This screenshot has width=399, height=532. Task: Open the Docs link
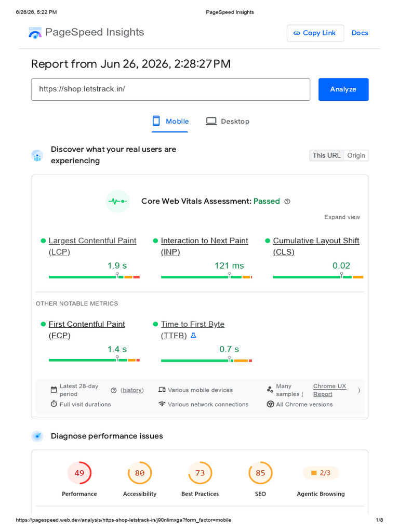tap(360, 33)
